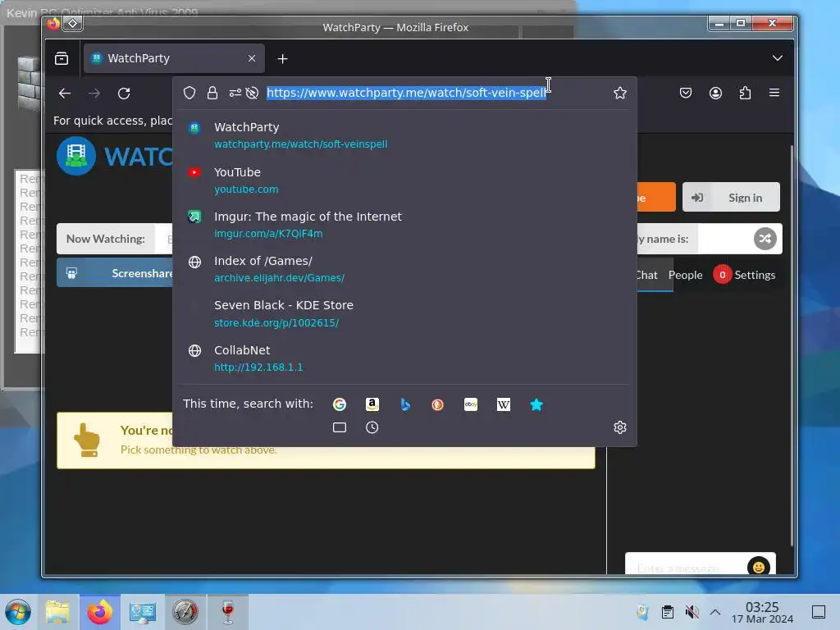Search open tabs via the tabs icon
840x630 pixels.
(339, 427)
